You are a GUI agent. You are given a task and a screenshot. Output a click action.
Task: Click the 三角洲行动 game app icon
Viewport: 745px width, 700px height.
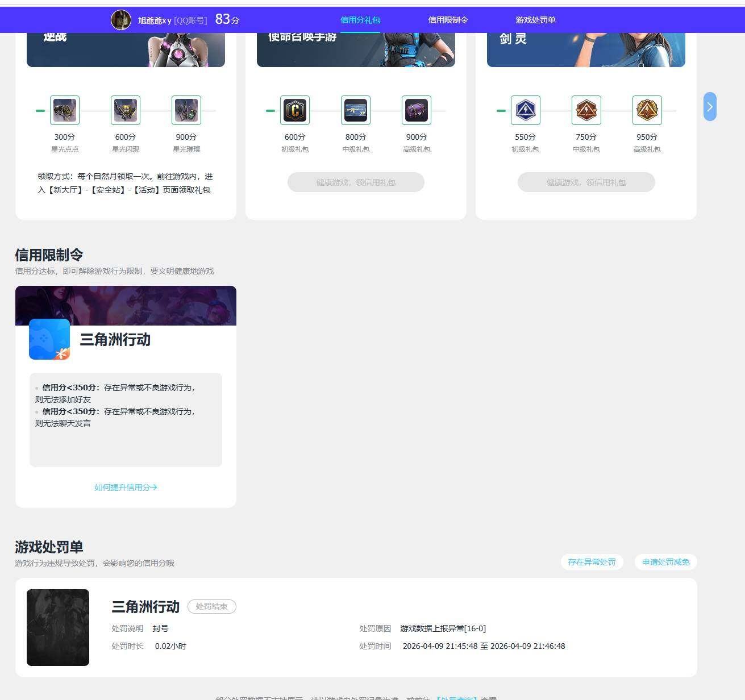point(49,339)
